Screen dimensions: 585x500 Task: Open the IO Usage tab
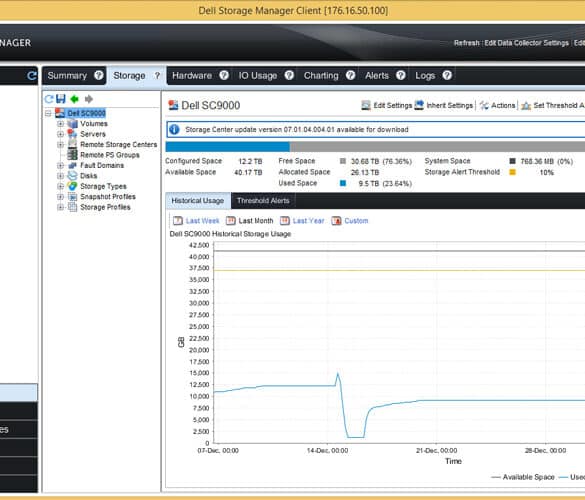258,76
